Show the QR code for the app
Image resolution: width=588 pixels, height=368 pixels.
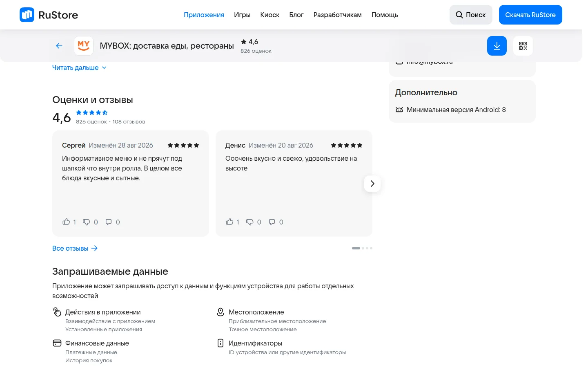coord(523,46)
